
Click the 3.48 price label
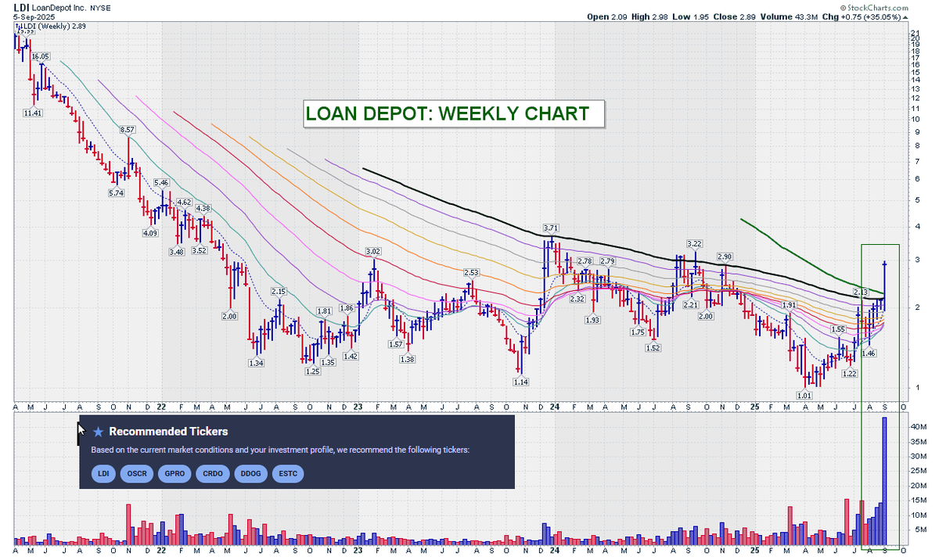(176, 251)
